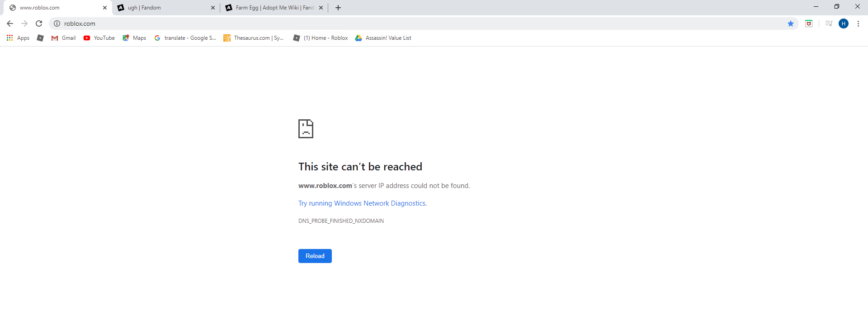Open translate - Google Search bookmark
Image resolution: width=868 pixels, height=310 pixels.
click(185, 38)
